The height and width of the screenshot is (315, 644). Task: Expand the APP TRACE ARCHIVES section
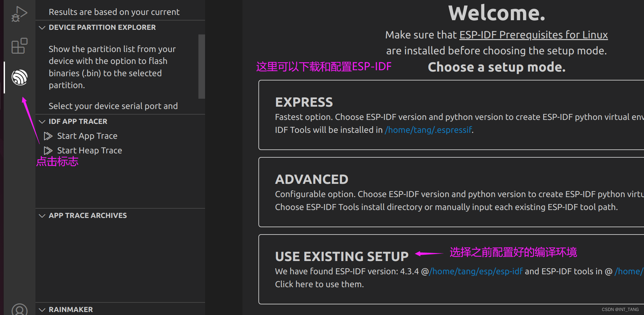point(42,216)
